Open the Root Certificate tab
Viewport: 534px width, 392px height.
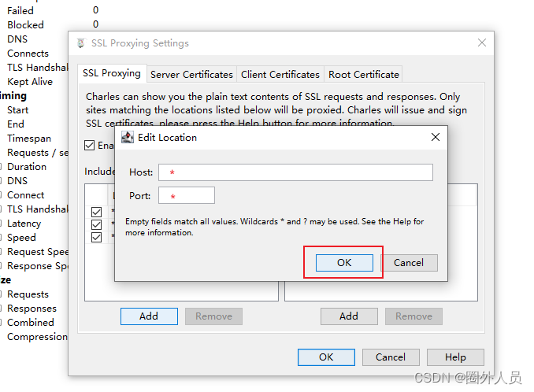[x=363, y=75]
